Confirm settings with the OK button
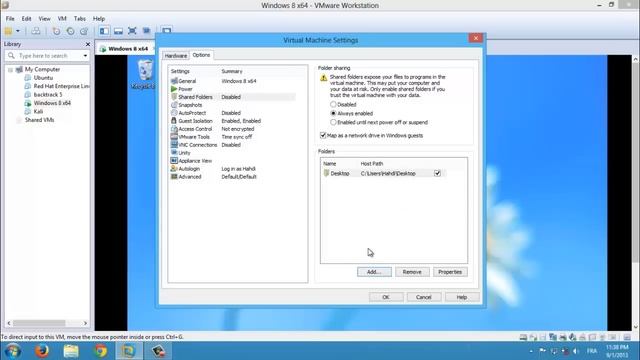The image size is (640, 360). tap(386, 297)
